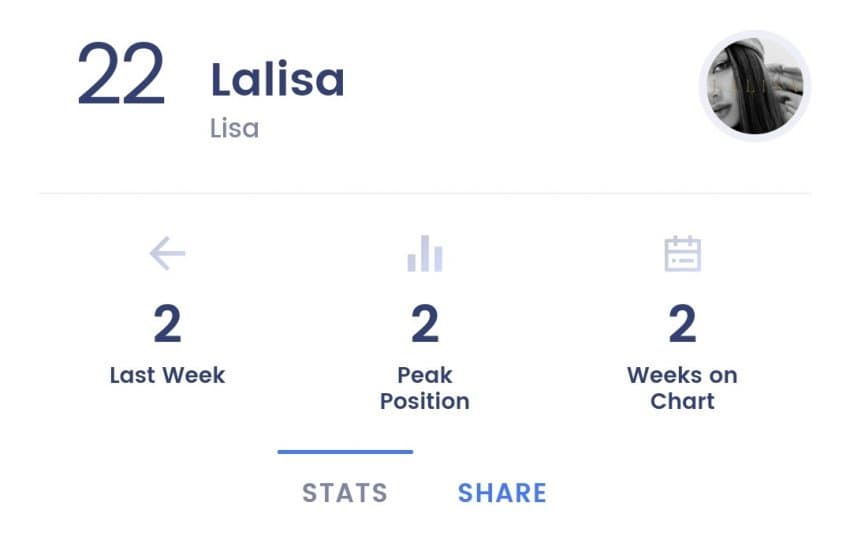Click the Peak Position value 2
The width and height of the screenshot is (850, 539).
click(x=425, y=324)
